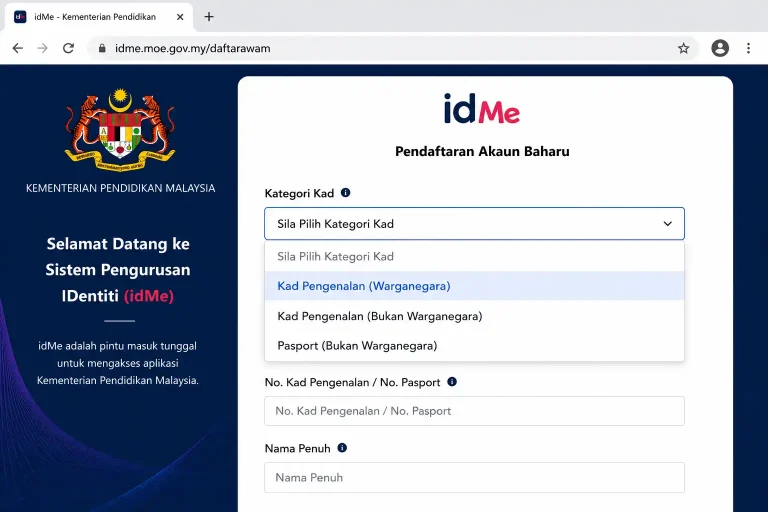
Task: Click the Kategori Kad field label
Action: [x=299, y=193]
